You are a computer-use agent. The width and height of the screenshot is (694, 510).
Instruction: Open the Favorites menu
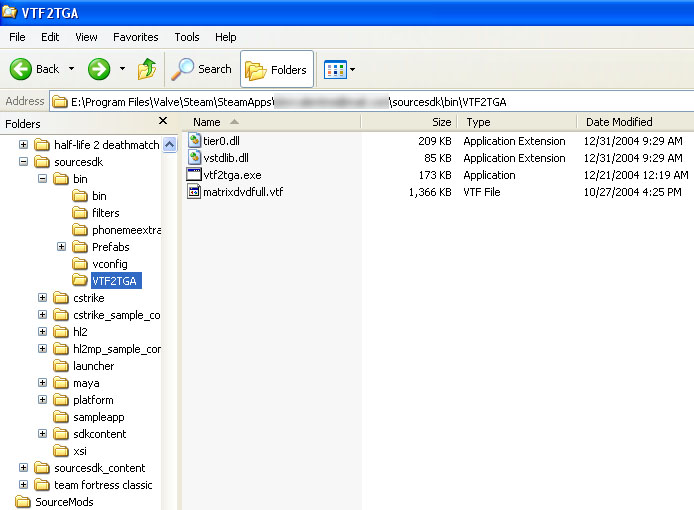tap(135, 37)
